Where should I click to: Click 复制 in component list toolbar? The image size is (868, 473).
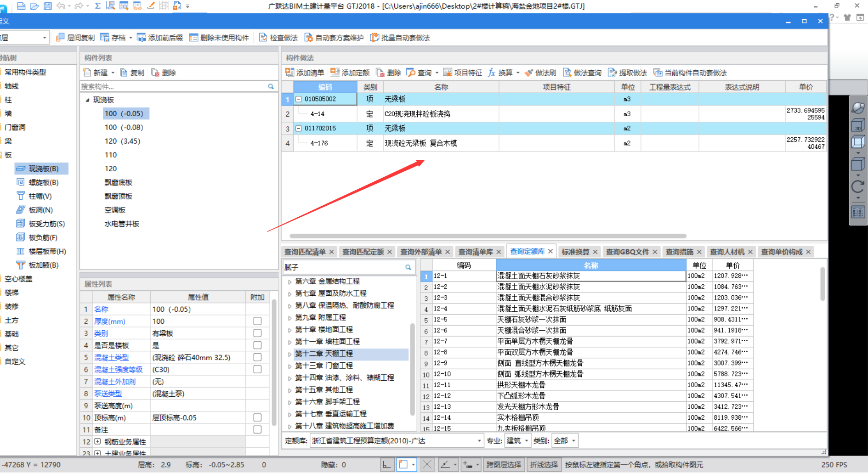click(x=132, y=73)
